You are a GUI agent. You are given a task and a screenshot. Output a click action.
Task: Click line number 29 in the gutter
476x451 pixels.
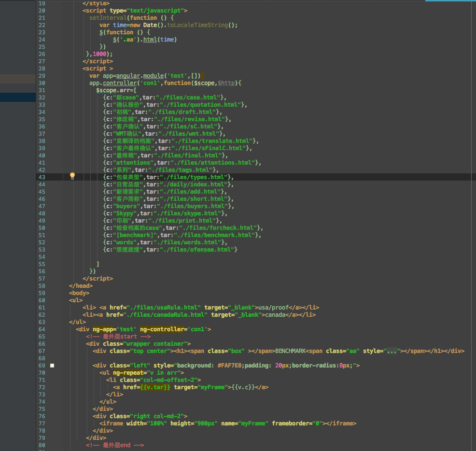(x=42, y=76)
